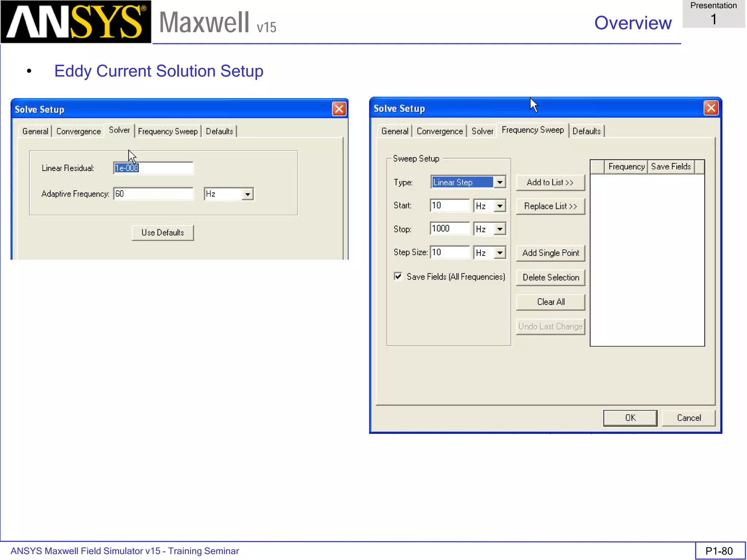The width and height of the screenshot is (747, 560).
Task: Click the Step Size input field
Action: [x=450, y=252]
